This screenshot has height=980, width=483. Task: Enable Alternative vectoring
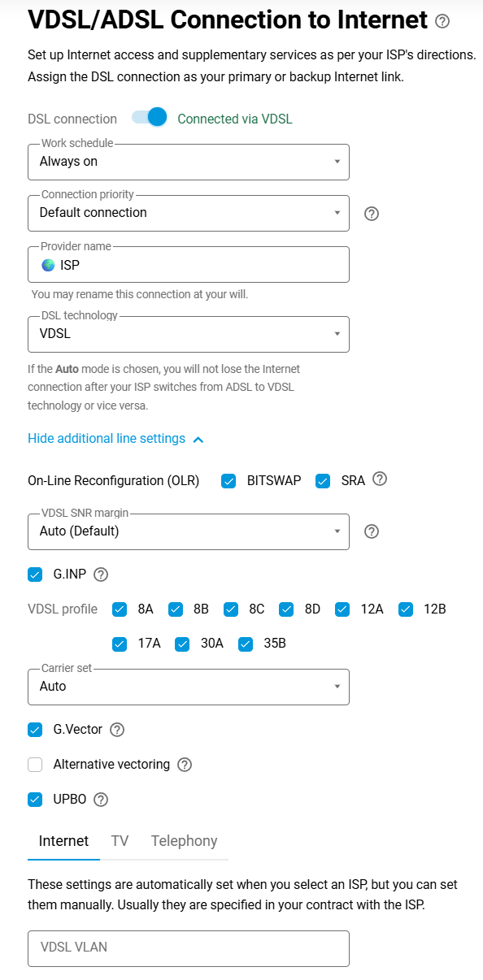tap(35, 764)
